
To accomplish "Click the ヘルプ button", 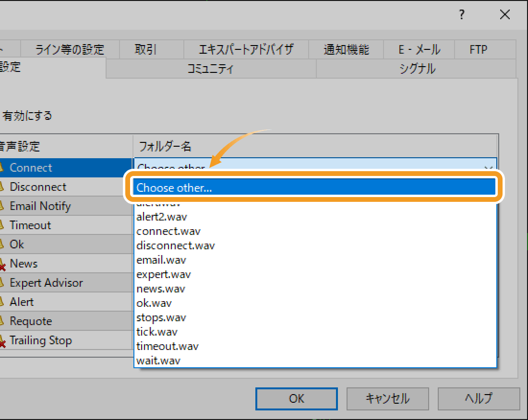I will coord(479,398).
